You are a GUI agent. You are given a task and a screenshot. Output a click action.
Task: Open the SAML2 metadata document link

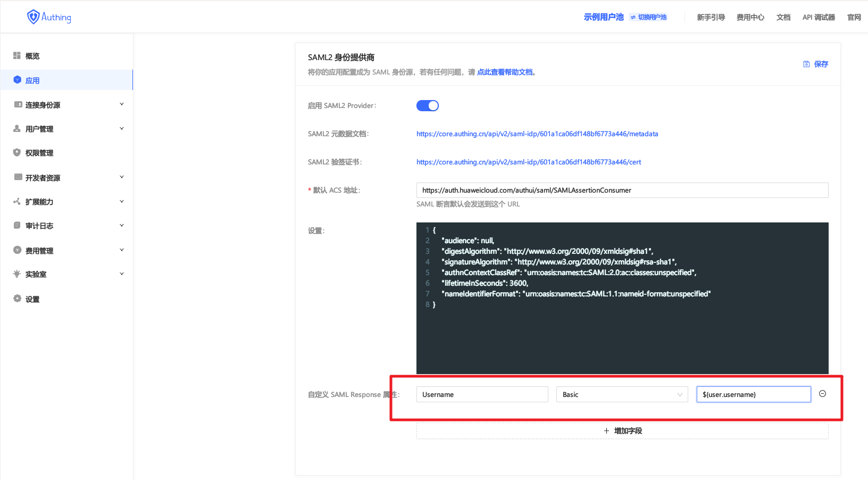[x=537, y=134]
